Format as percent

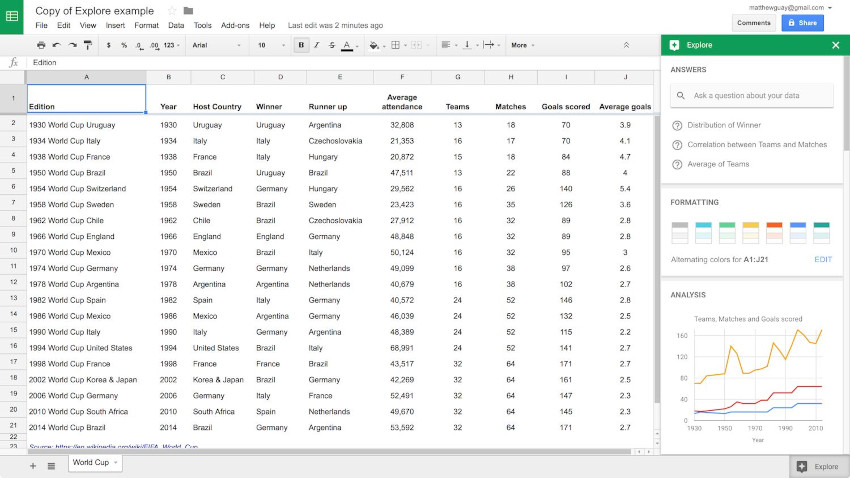[124, 46]
